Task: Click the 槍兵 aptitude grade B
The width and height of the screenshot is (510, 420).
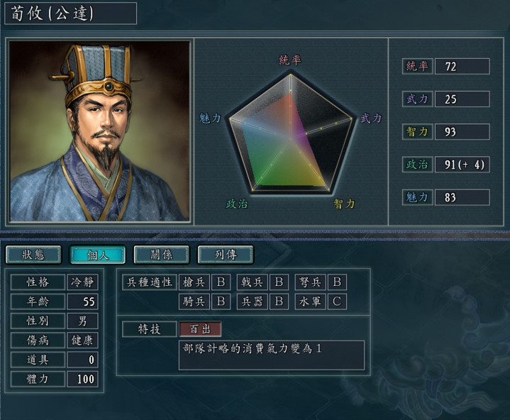Action: (221, 282)
